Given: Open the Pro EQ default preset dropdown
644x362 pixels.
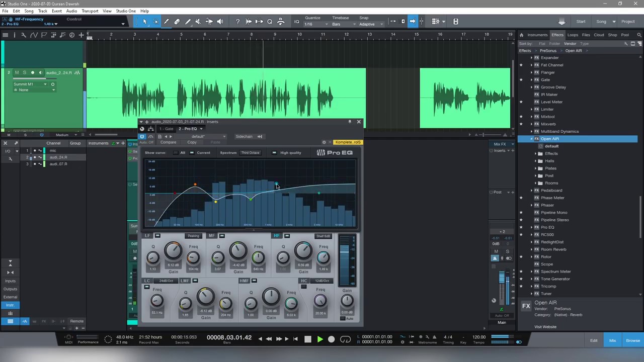Looking at the screenshot, I should (x=201, y=136).
